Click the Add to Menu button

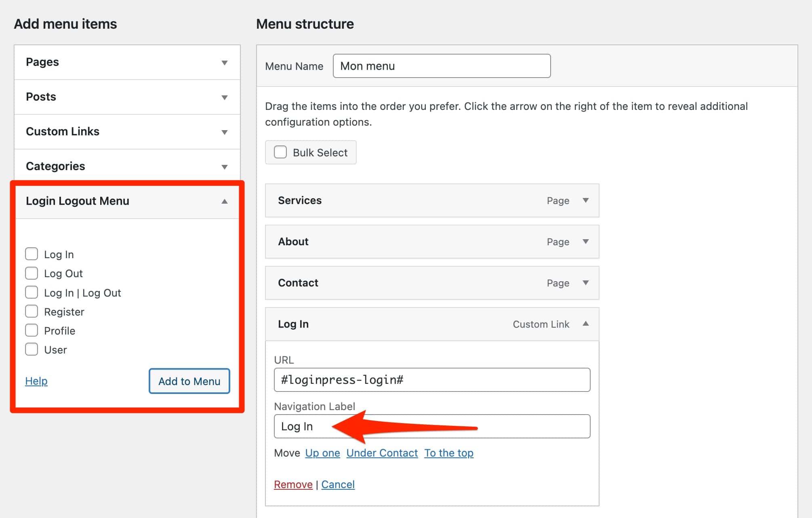click(189, 381)
